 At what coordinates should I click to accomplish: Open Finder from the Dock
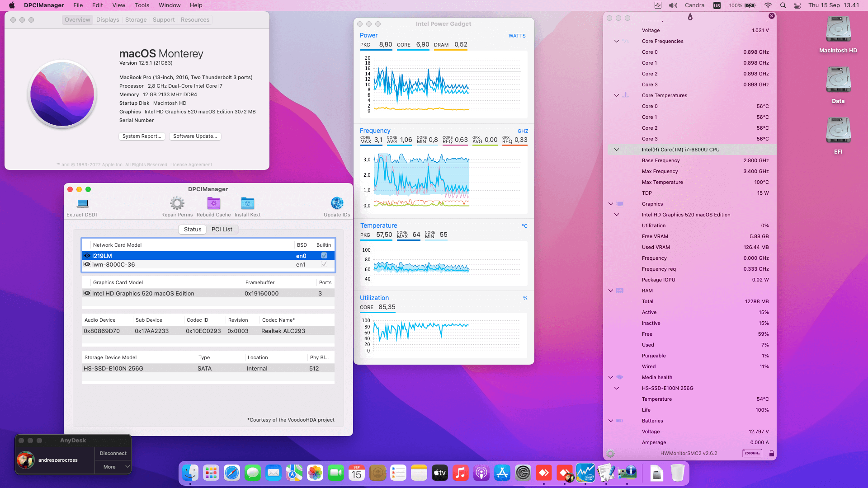point(190,473)
